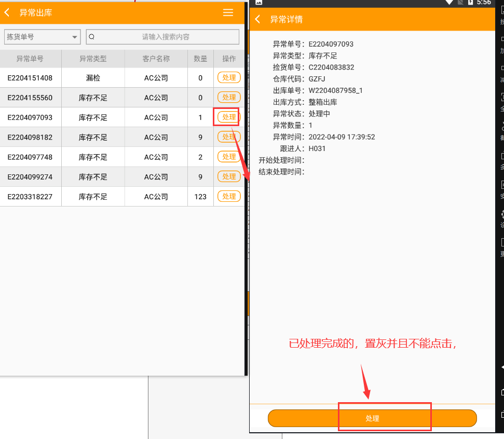Select the 数量 column header
This screenshot has width=504, height=439.
200,59
